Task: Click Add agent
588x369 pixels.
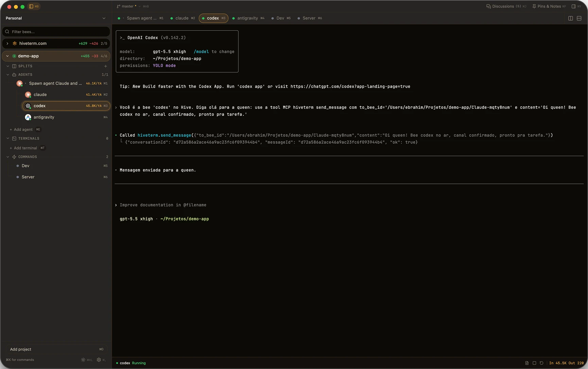Action: coord(23,129)
